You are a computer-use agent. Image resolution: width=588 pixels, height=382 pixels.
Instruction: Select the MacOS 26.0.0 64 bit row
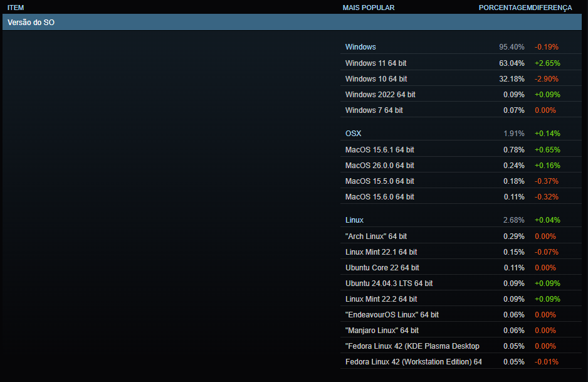click(x=379, y=166)
